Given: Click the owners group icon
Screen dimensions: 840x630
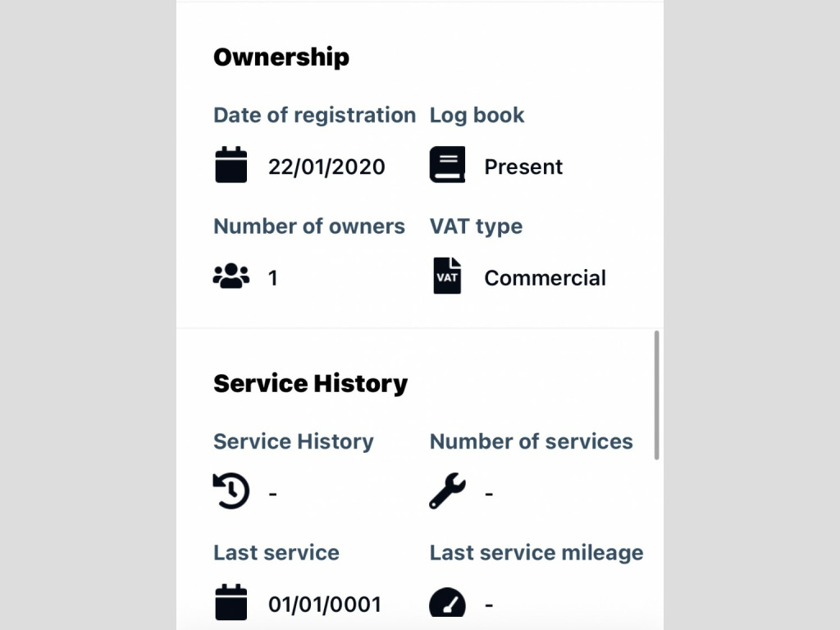Looking at the screenshot, I should [231, 276].
